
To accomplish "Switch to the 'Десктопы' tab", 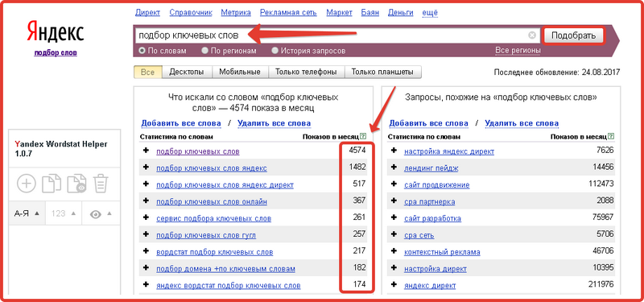I will point(187,72).
